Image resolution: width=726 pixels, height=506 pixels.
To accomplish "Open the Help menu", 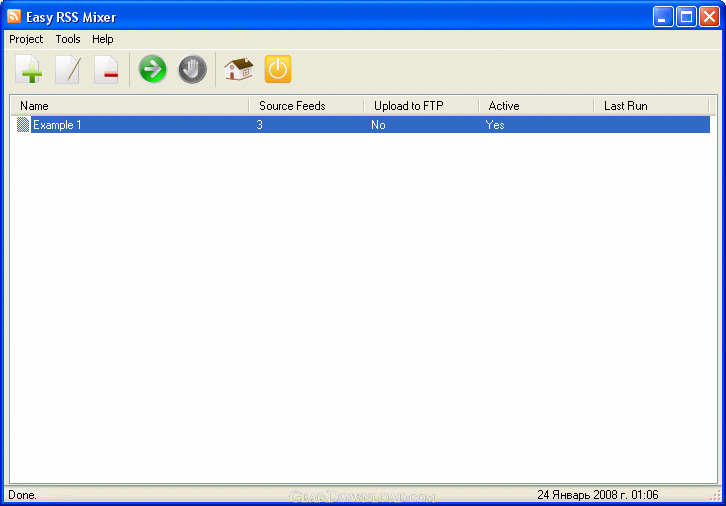I will click(103, 39).
